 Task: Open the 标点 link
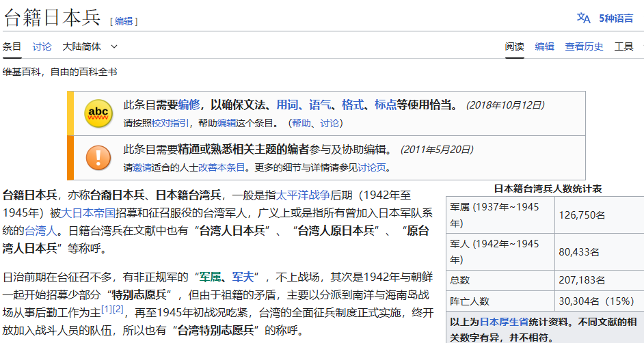[x=386, y=105]
